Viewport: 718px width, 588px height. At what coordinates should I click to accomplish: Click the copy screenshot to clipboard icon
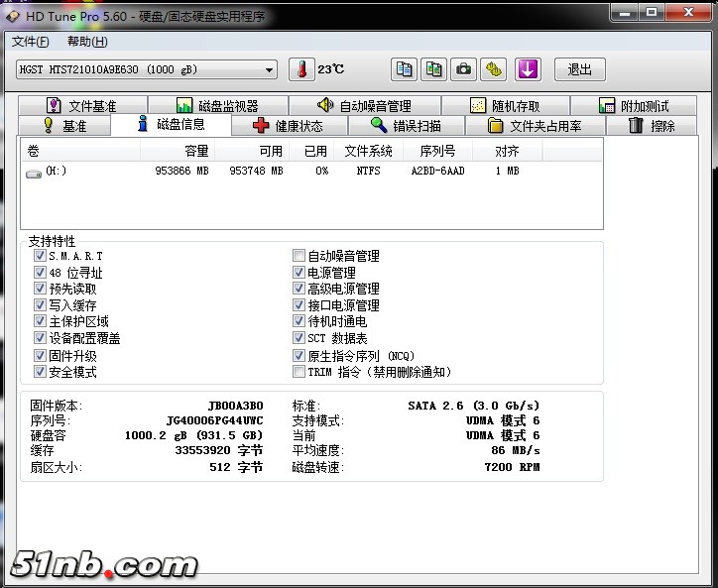coord(433,69)
